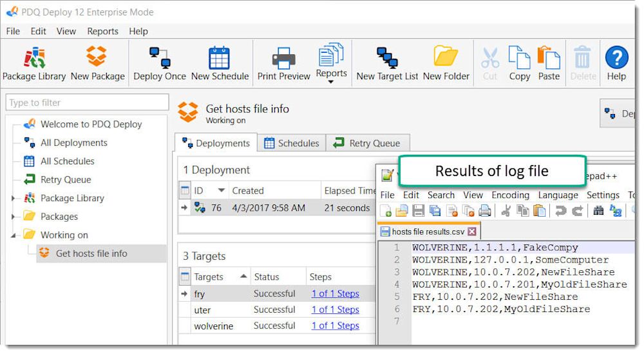
Task: Open the Reports toolbar dropdown
Action: (x=331, y=63)
